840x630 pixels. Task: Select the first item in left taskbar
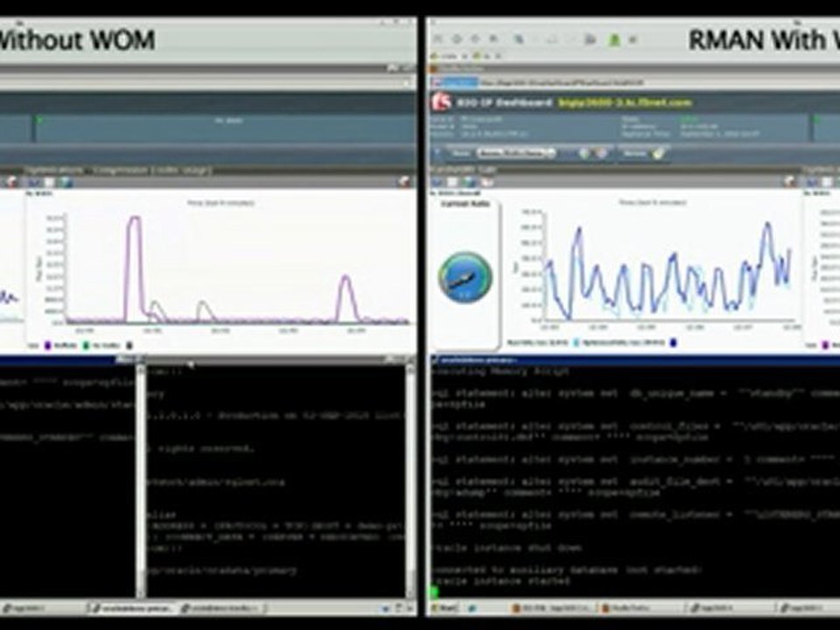click(43, 608)
